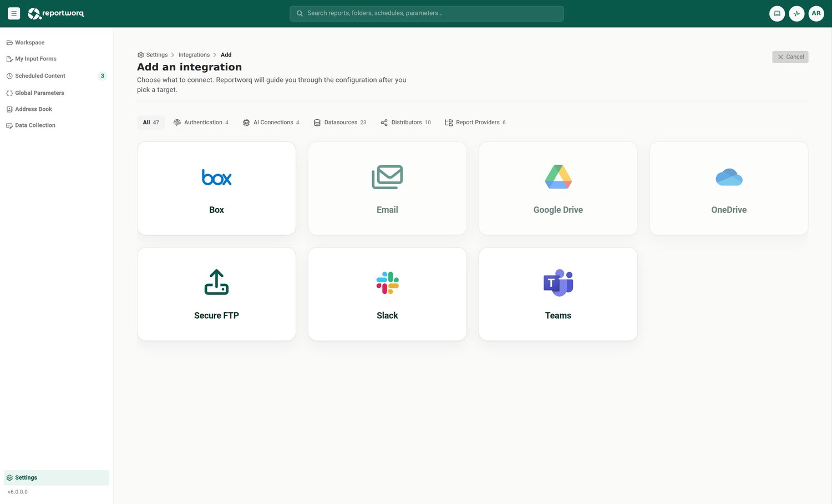Click the Secure FTP upload icon
This screenshot has height=504, width=832.
216,282
